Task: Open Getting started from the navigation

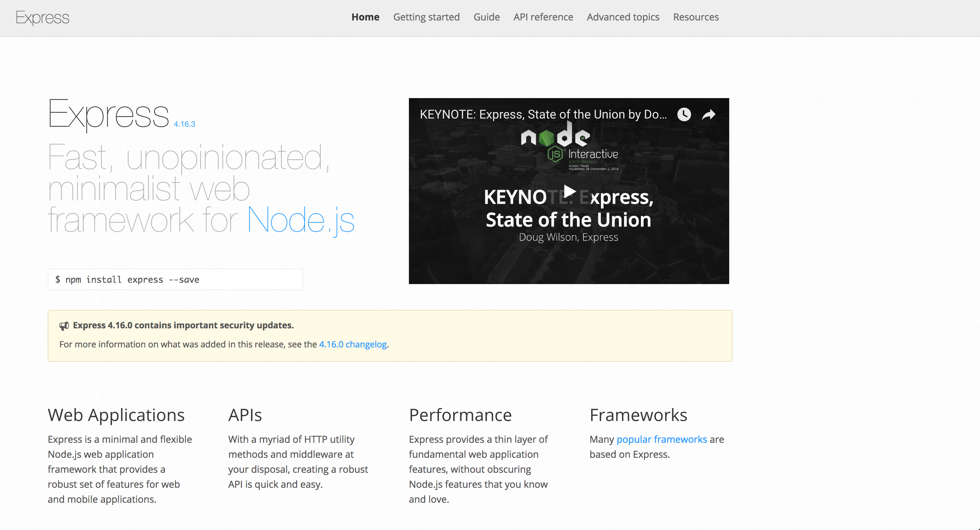Action: [427, 17]
